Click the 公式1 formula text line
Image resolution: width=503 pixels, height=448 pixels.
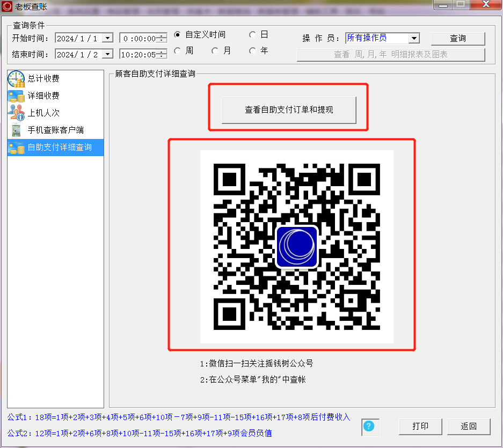click(179, 417)
